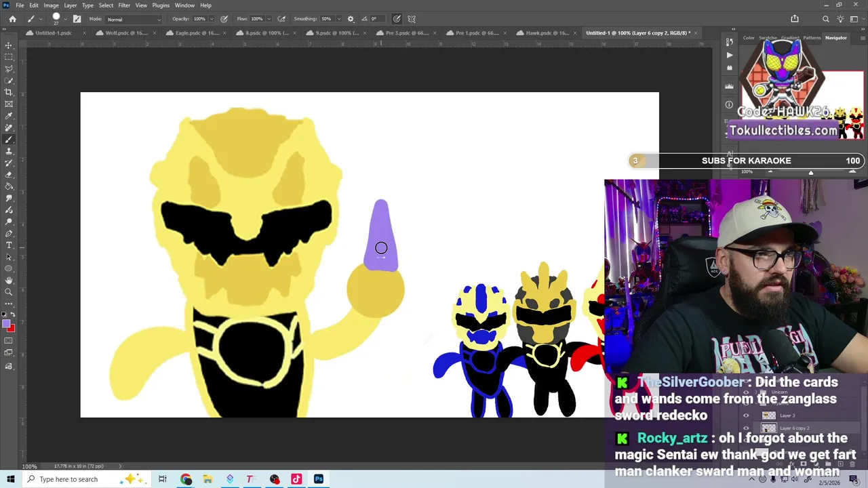Image resolution: width=868 pixels, height=488 pixels.
Task: Select the History Brush tool
Action: click(9, 163)
